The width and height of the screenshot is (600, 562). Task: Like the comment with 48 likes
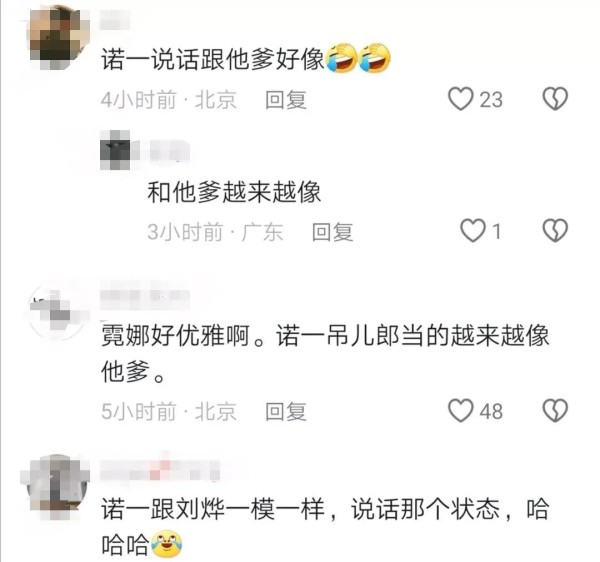[x=460, y=411]
